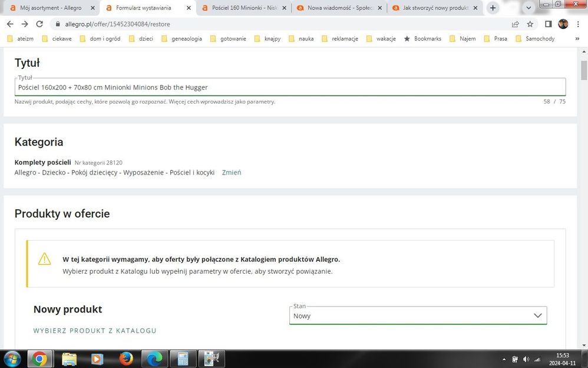588x368 pixels.
Task: Open the gotowanie bookmarks folder
Action: coord(229,39)
